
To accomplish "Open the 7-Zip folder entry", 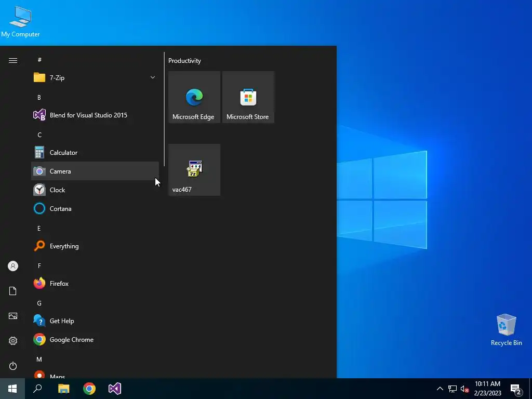I will (95, 78).
